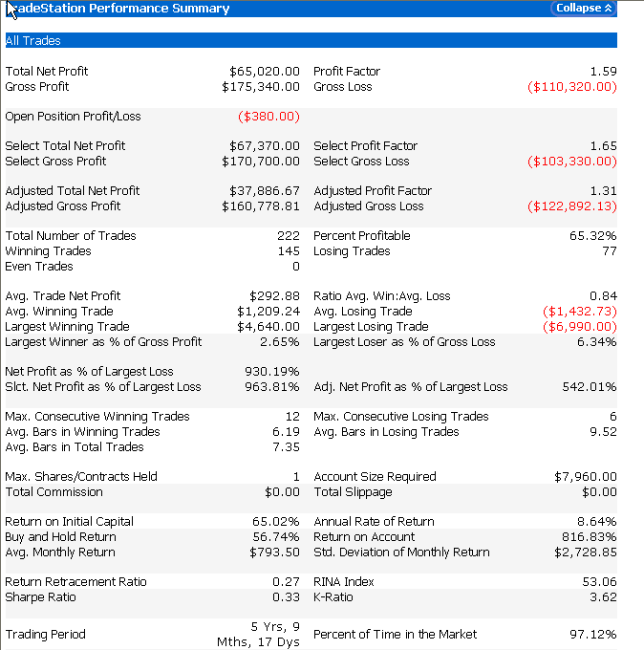Screen dimensions: 644x650
Task: Select the Total Net Profit value $65,020.00
Action: coord(265,72)
